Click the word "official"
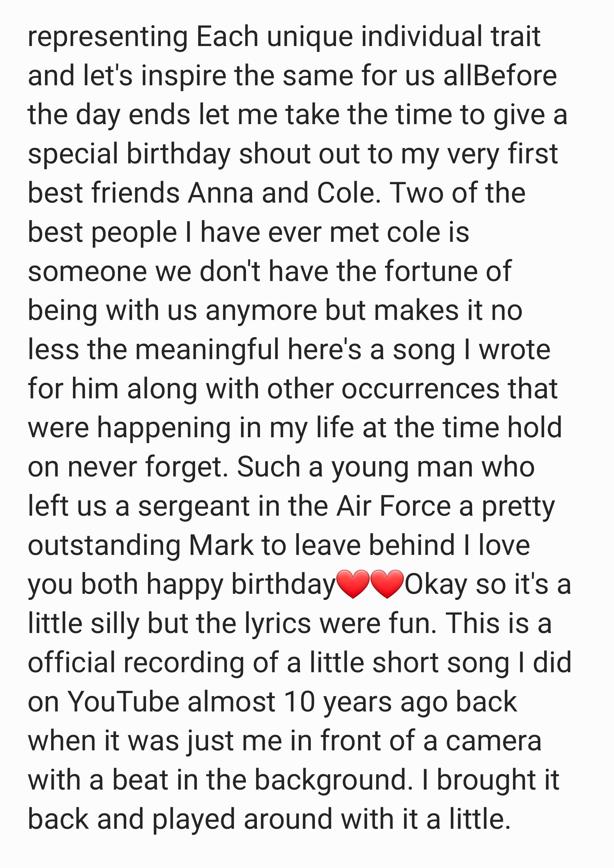The image size is (614, 868). [x=72, y=663]
